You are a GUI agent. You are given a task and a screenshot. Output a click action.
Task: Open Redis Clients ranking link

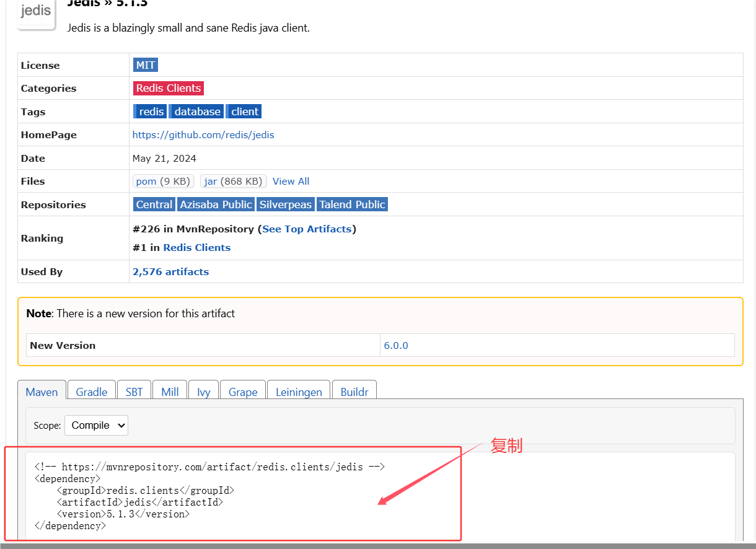pos(197,248)
